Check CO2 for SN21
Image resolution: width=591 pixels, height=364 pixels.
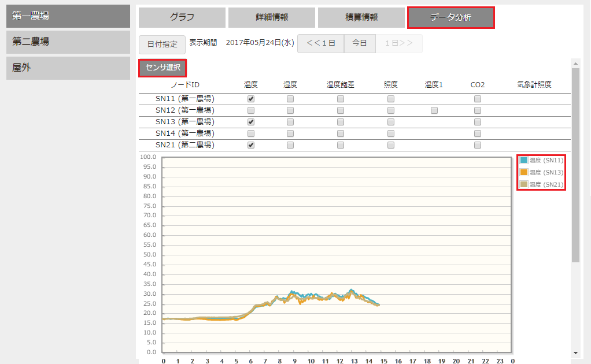[478, 145]
